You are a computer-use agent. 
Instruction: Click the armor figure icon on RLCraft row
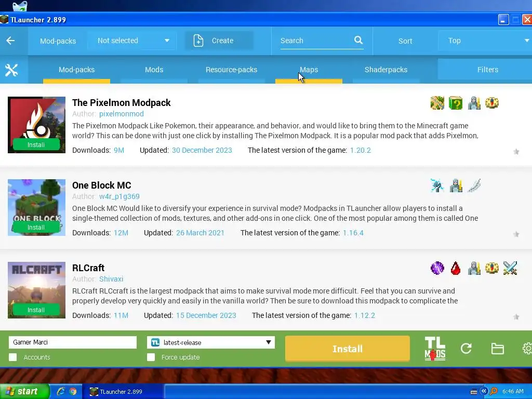click(x=474, y=268)
